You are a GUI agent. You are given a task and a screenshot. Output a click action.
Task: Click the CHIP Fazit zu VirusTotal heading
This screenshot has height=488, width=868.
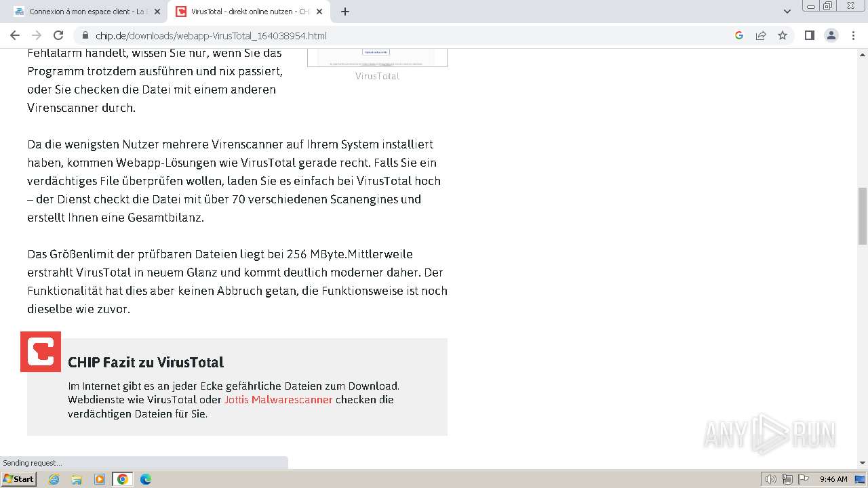tap(146, 362)
